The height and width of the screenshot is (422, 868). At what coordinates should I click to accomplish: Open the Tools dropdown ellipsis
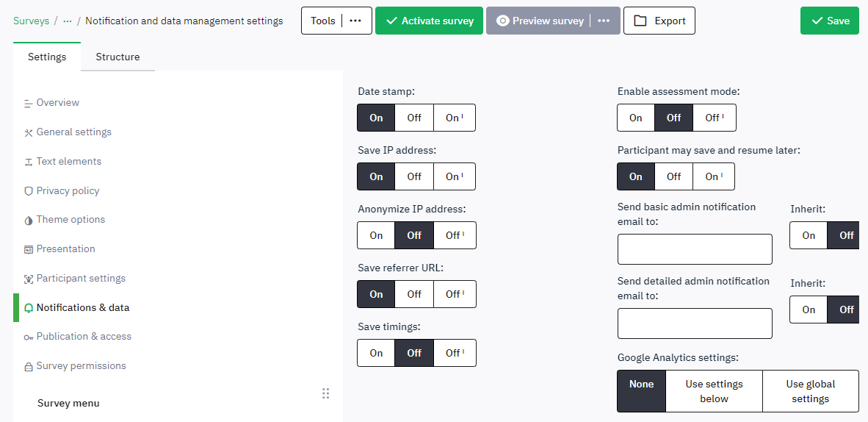click(x=355, y=21)
